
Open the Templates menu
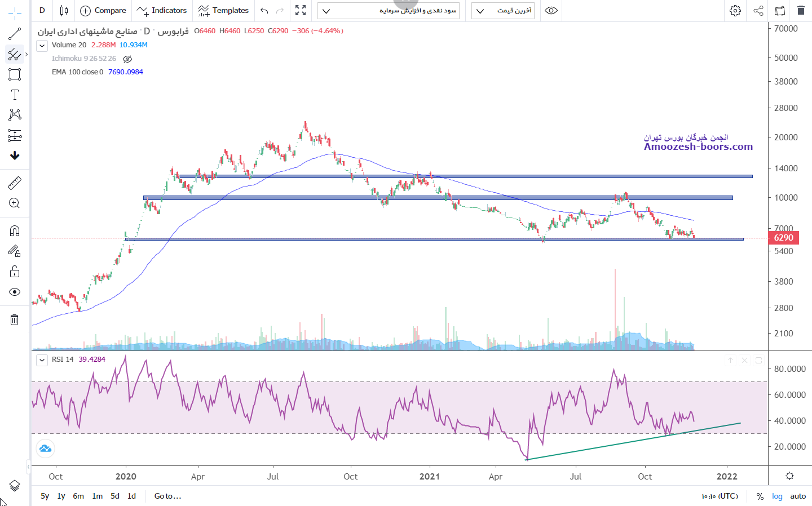[x=223, y=11]
